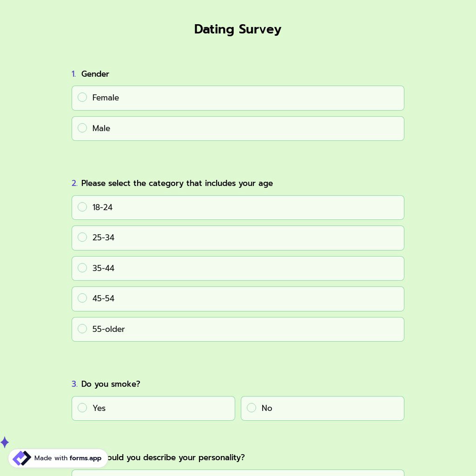Select the Female gender option
Screen dimensions: 476x476
[82, 97]
